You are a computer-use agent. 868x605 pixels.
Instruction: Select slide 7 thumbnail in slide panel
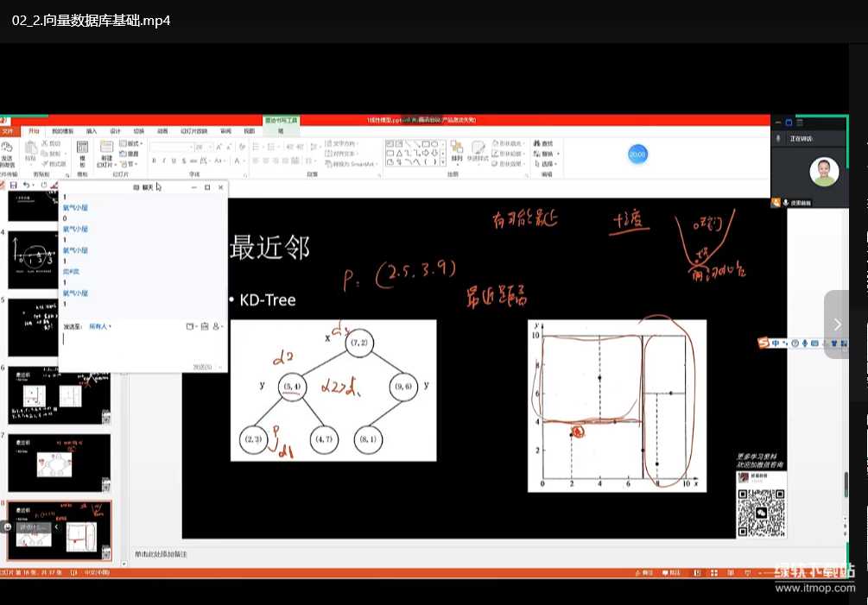point(60,462)
